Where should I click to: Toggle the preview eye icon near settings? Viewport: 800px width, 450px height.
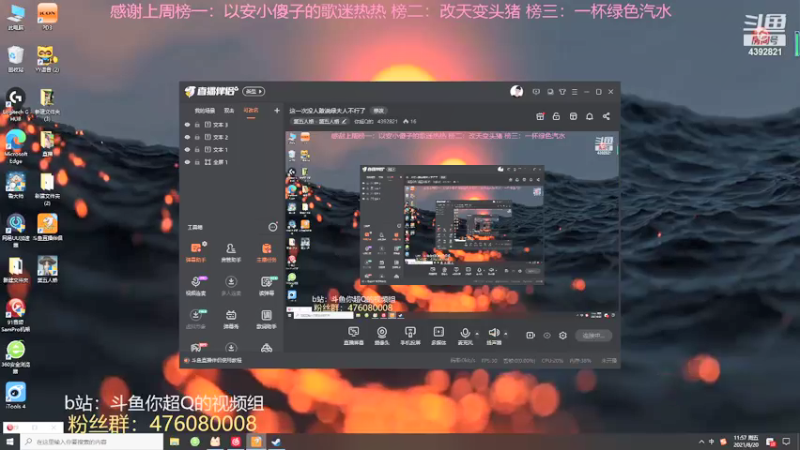546,335
